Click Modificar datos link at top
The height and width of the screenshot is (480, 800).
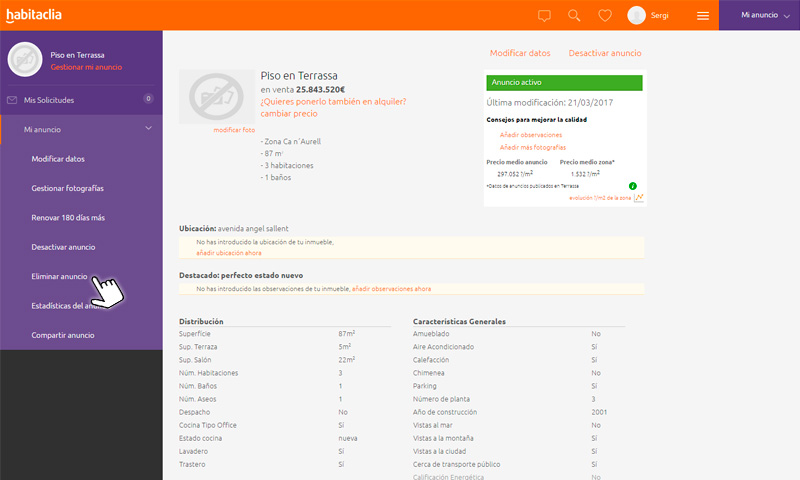coord(520,53)
